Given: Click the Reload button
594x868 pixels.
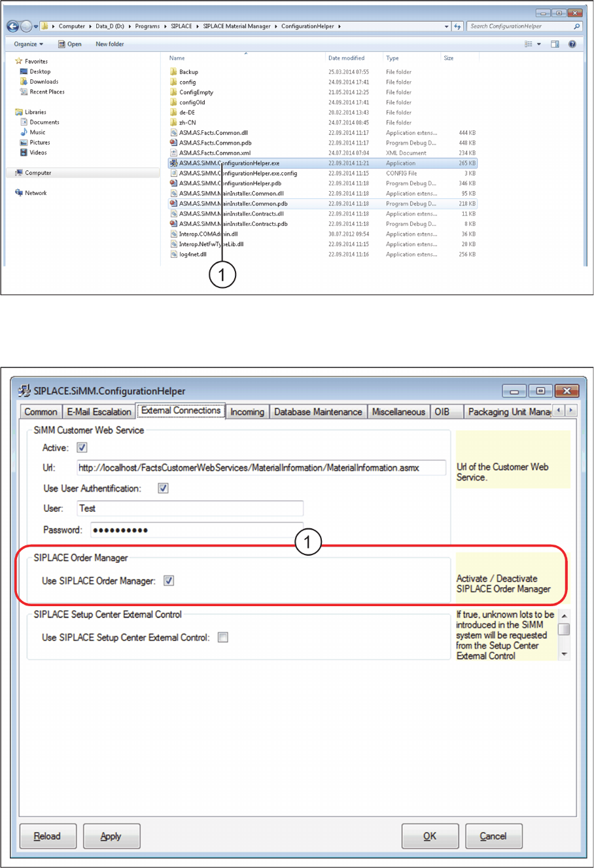Looking at the screenshot, I should point(48,836).
